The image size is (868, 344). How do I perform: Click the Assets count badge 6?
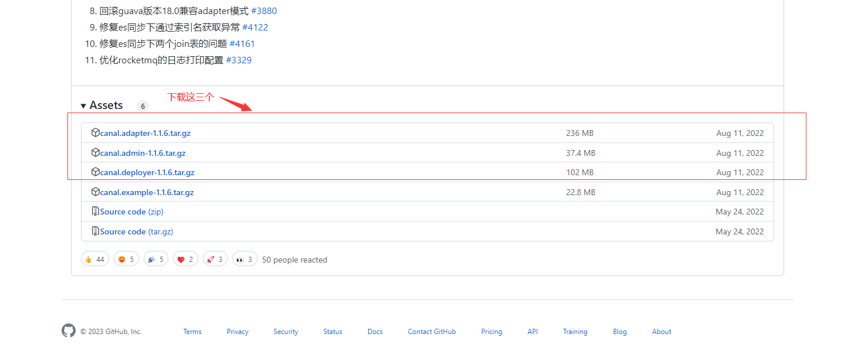coord(143,106)
